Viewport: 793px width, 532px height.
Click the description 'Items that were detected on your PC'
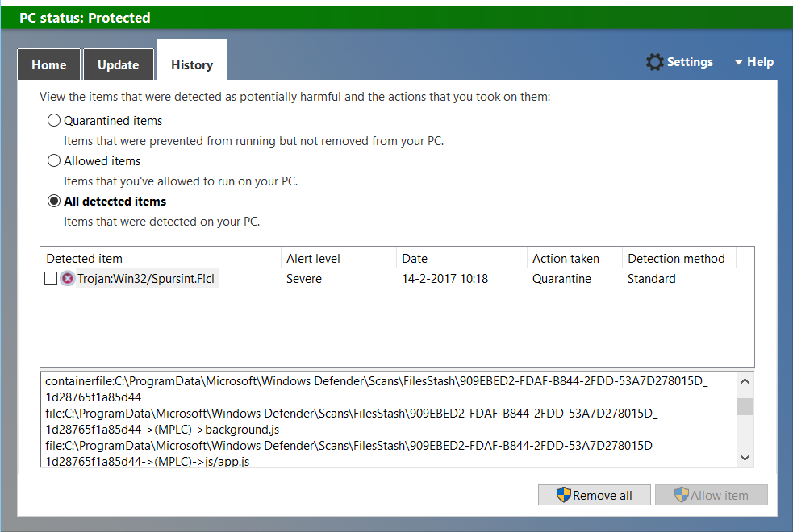click(162, 222)
